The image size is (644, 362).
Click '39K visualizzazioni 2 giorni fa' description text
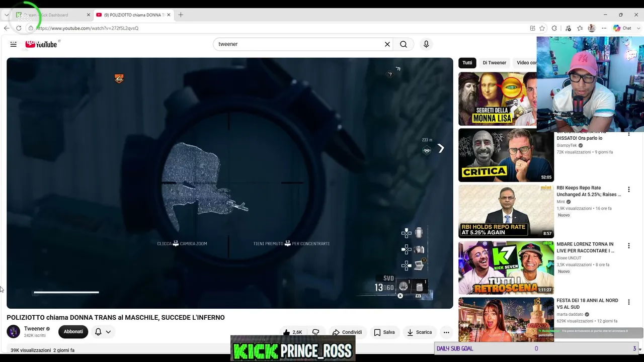pyautogui.click(x=43, y=350)
